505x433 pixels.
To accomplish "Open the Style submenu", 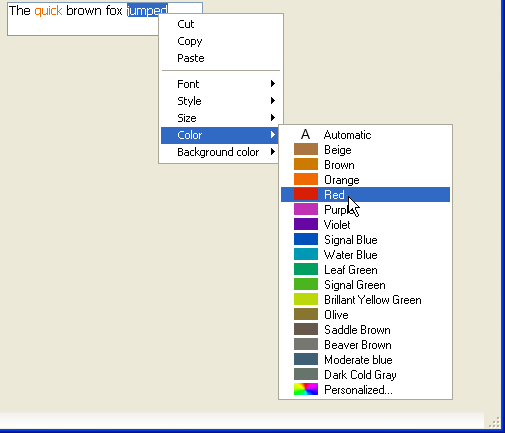I will 221,101.
